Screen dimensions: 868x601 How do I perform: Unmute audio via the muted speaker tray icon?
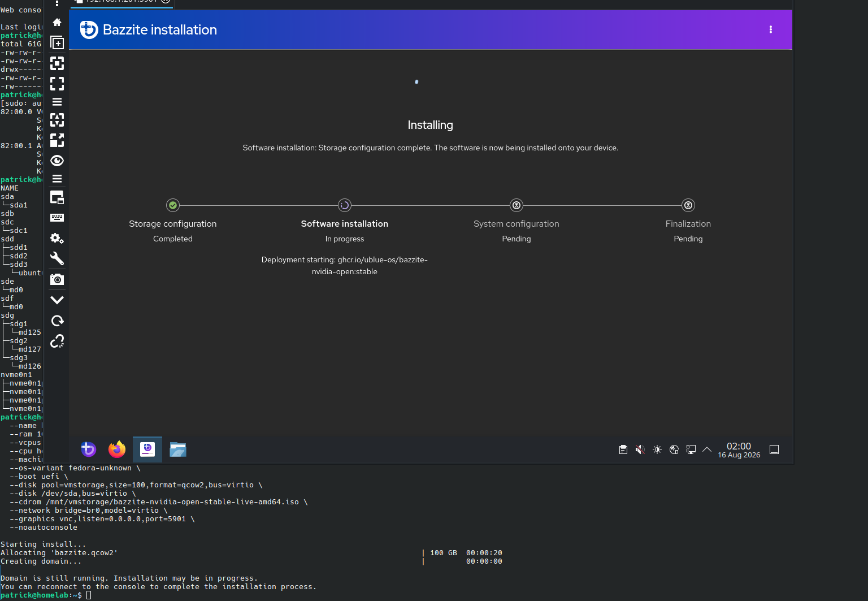coord(640,449)
